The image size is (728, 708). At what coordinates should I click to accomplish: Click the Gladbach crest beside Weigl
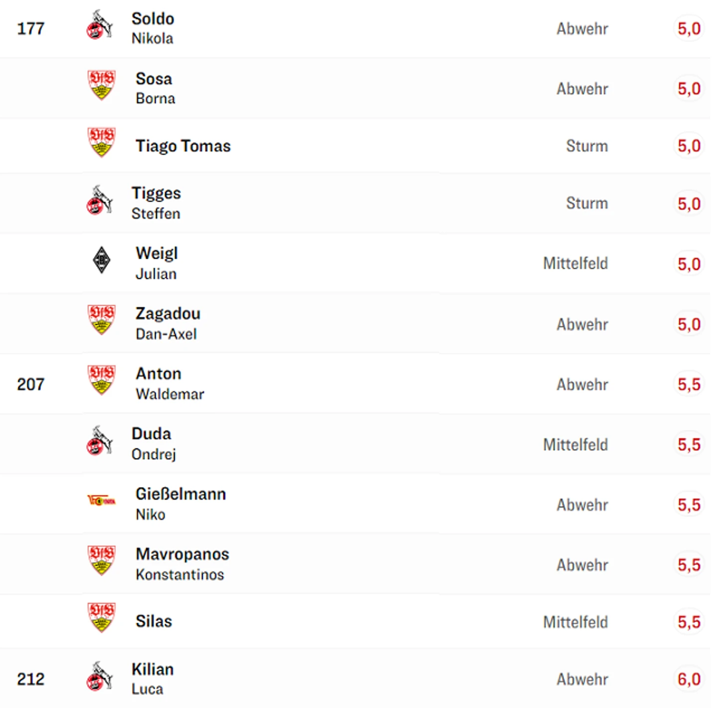pyautogui.click(x=102, y=260)
